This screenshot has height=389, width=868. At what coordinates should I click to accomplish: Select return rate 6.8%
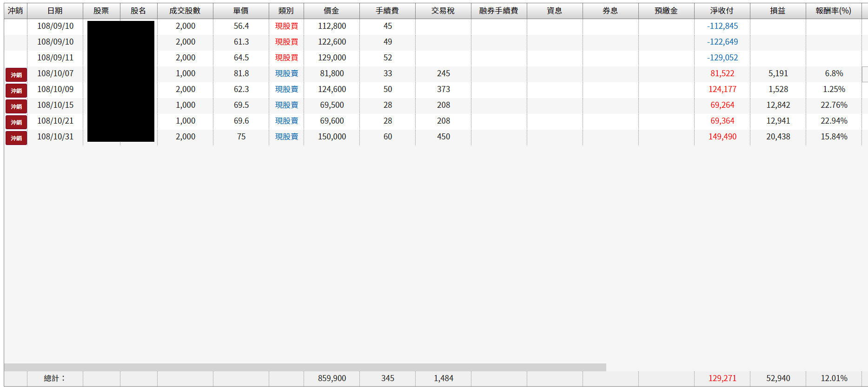point(834,73)
